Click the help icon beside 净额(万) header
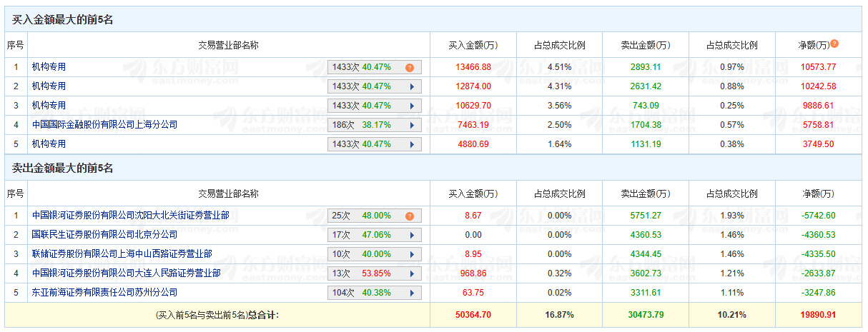The width and height of the screenshot is (868, 332). 834,44
